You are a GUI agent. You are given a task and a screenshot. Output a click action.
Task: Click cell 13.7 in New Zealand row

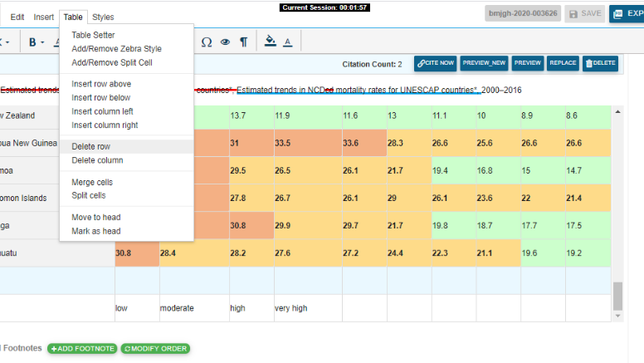pos(251,115)
